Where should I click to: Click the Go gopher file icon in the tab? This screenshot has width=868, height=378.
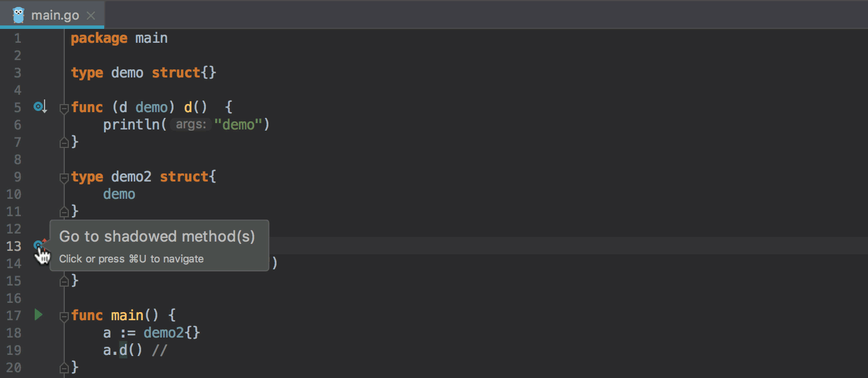19,15
